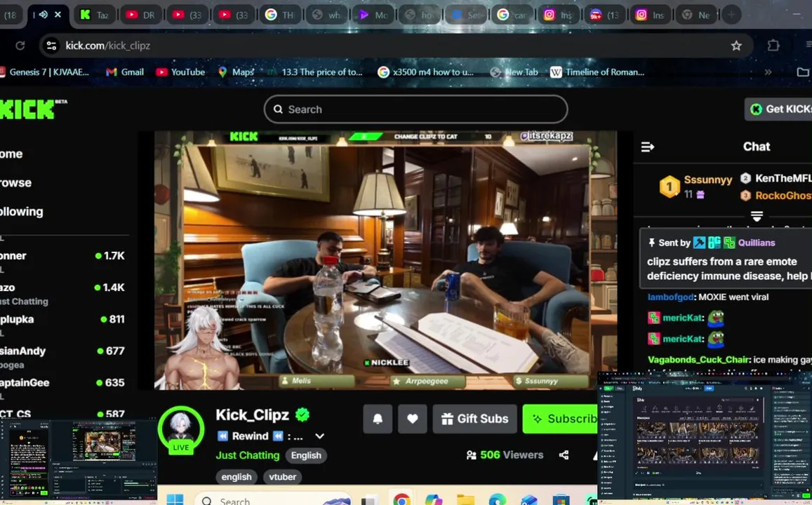Expand hidden bookmarks with the chevron
The image size is (812, 505).
(x=768, y=72)
